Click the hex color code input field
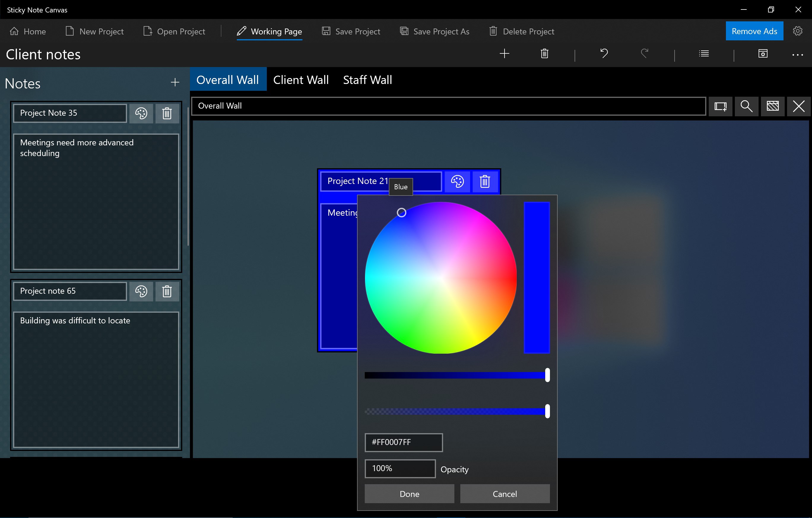Viewport: 812px width, 518px height. 404,442
